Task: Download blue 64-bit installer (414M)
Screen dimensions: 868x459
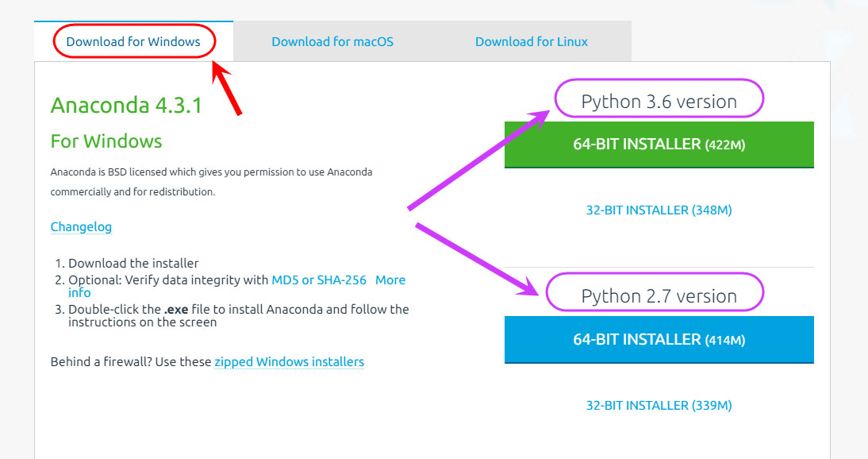Action: 659,340
